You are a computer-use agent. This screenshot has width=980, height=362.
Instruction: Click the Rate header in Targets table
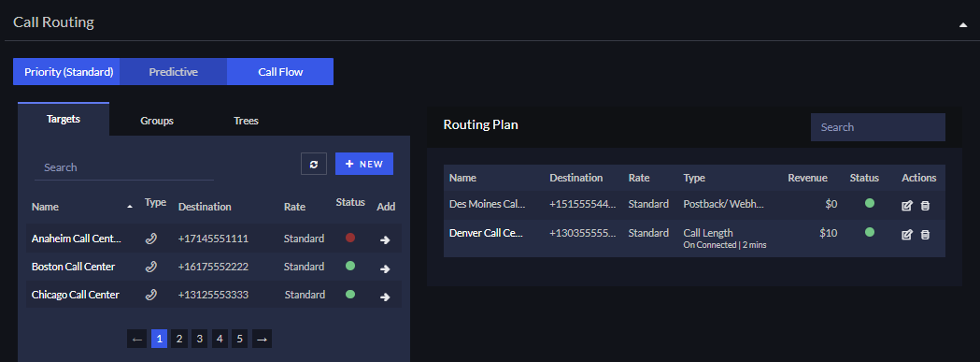294,207
